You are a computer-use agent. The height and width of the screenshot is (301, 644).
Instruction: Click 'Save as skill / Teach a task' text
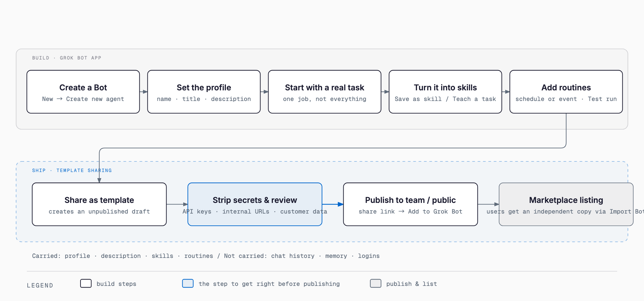coord(445,99)
